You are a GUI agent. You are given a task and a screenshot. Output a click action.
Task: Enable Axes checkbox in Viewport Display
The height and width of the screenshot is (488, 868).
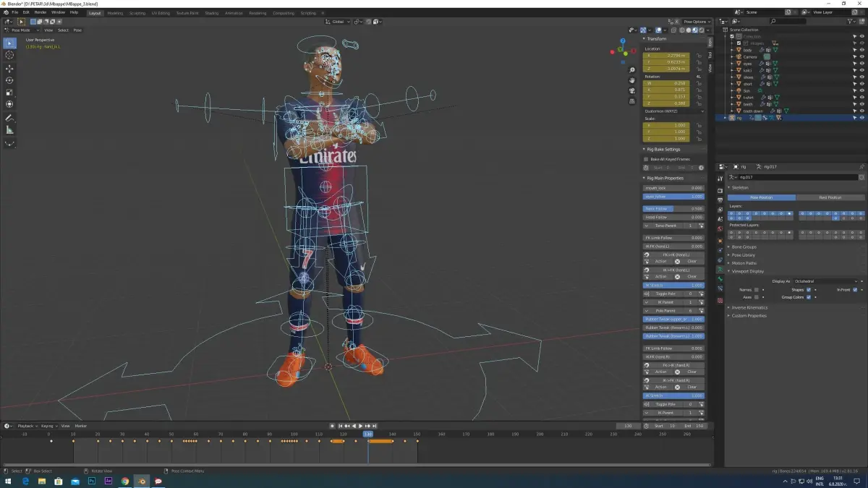[757, 297]
